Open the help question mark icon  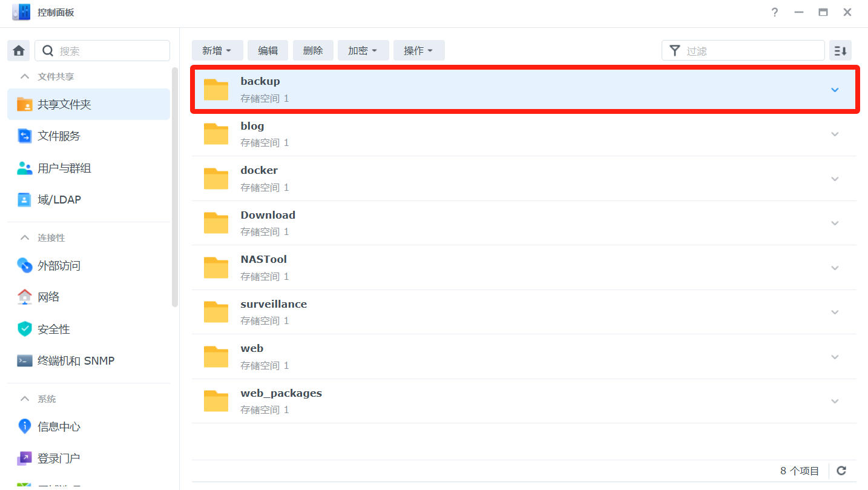(775, 13)
